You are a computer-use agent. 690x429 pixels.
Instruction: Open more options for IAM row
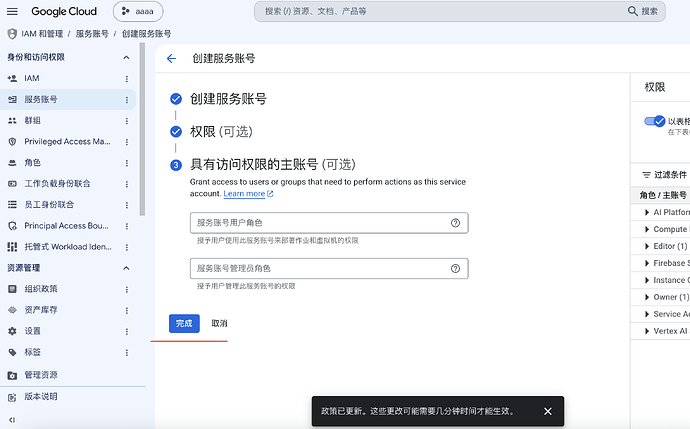(x=127, y=79)
